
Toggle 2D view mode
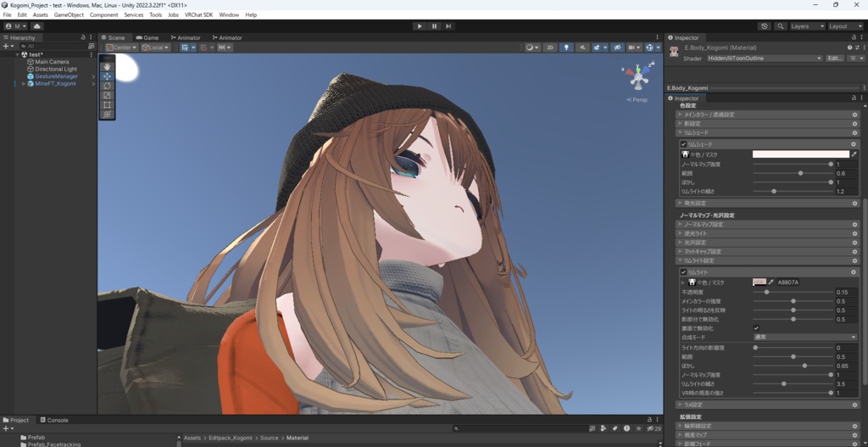tap(549, 47)
